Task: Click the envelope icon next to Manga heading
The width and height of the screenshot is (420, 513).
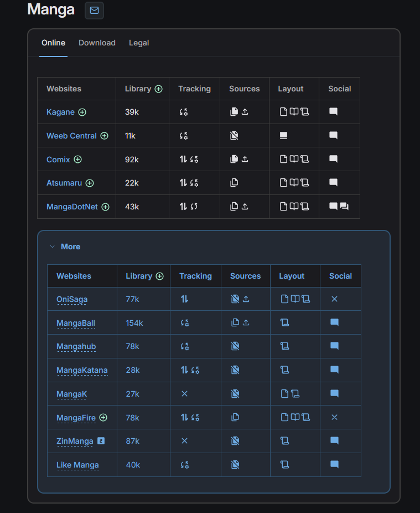Action: pos(94,11)
